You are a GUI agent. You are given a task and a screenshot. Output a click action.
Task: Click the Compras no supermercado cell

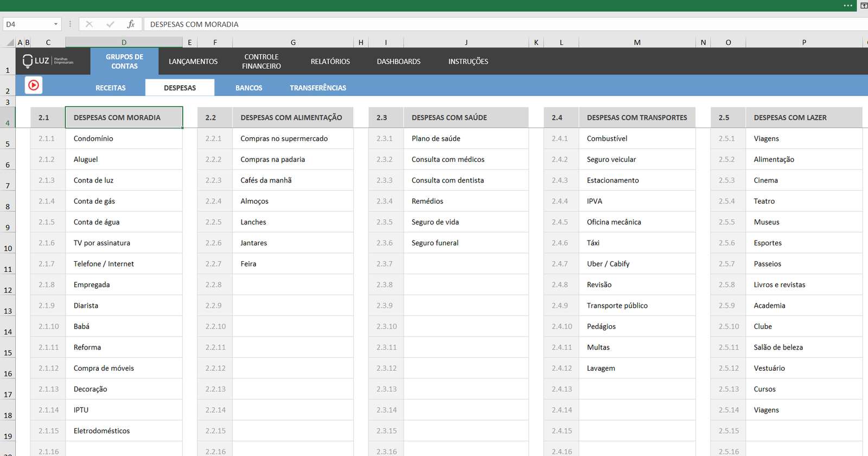(x=293, y=138)
